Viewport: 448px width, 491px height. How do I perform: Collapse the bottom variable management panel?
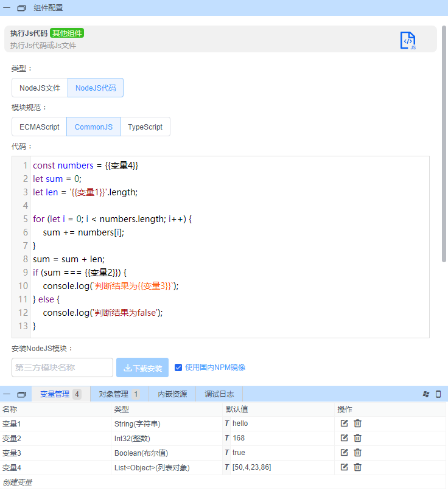[7, 394]
